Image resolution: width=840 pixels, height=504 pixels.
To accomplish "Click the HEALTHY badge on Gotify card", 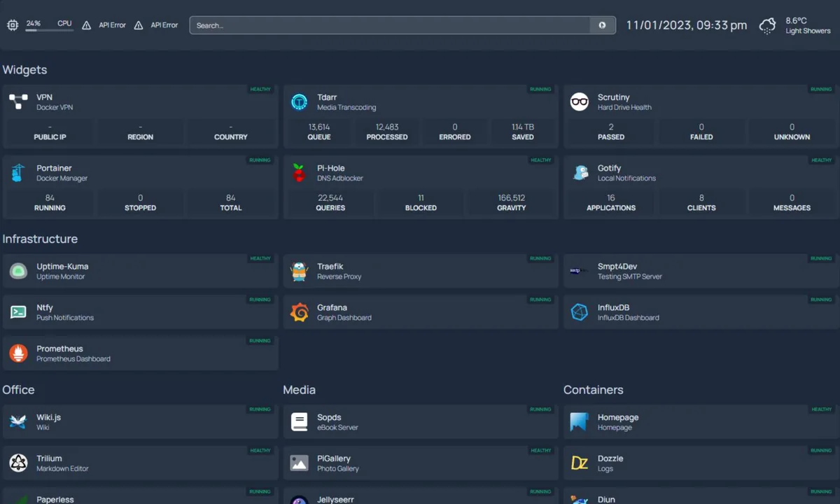I will tap(821, 160).
